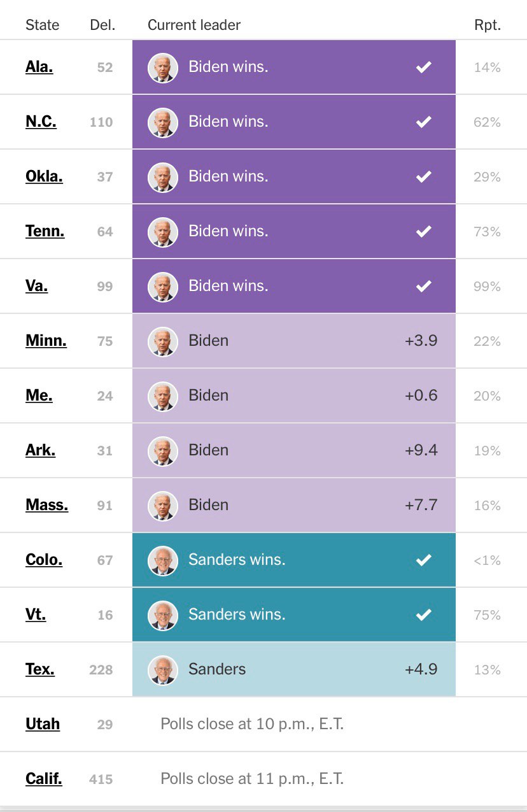Click the checkmark in the North Carolina row
The image size is (527, 812).
pos(423,122)
